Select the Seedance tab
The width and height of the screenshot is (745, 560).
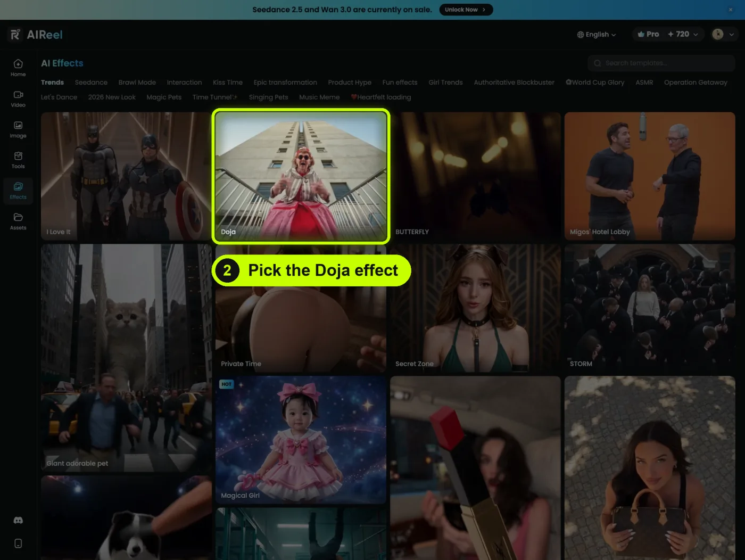pyautogui.click(x=91, y=83)
